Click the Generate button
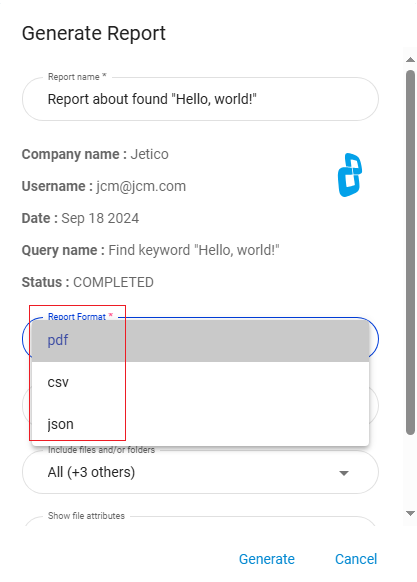The image size is (417, 582). click(267, 559)
